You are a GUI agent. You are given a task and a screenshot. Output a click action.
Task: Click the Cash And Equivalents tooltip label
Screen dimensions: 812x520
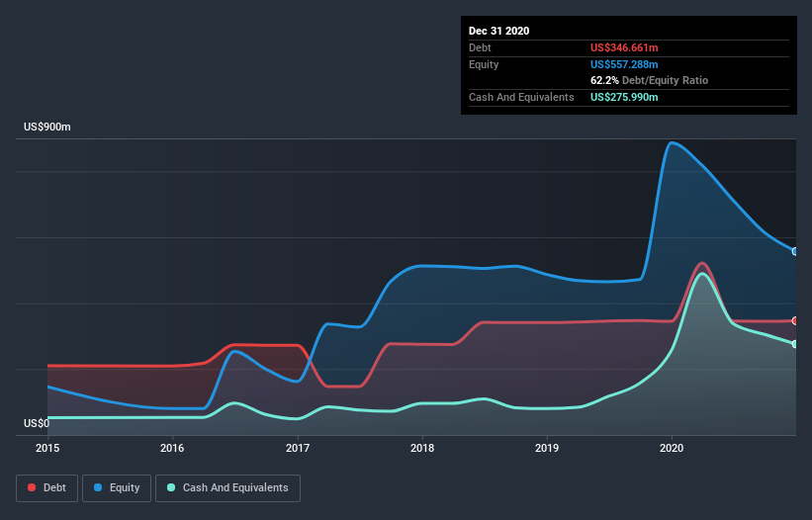point(521,97)
